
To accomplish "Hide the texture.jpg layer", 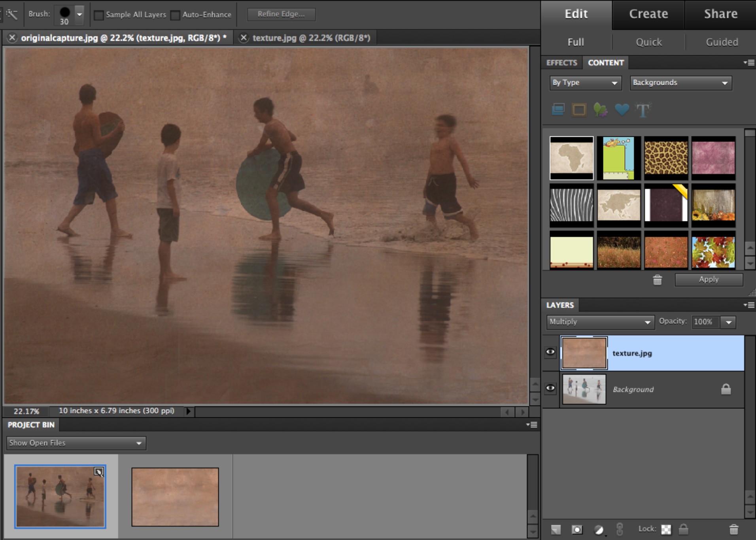I will point(550,352).
